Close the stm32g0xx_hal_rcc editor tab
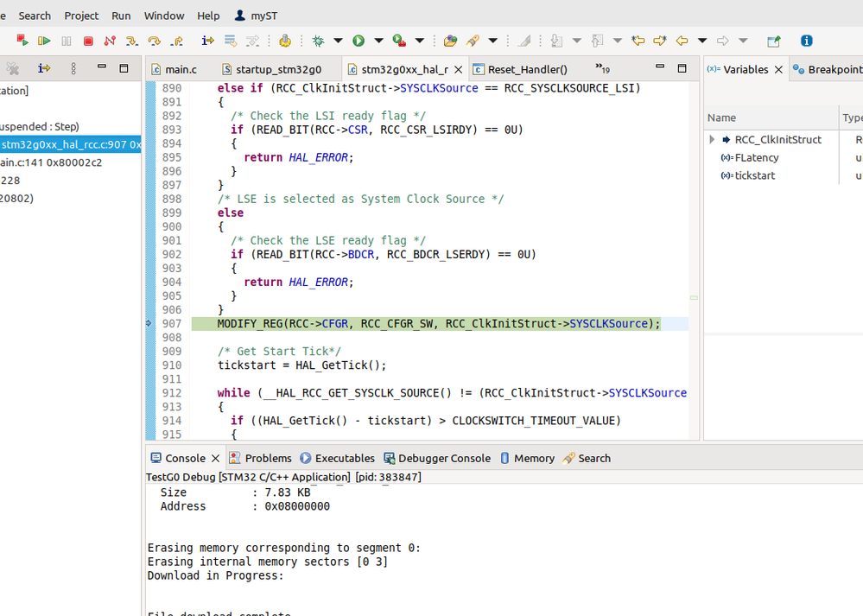This screenshot has width=863, height=616. pyautogui.click(x=458, y=70)
